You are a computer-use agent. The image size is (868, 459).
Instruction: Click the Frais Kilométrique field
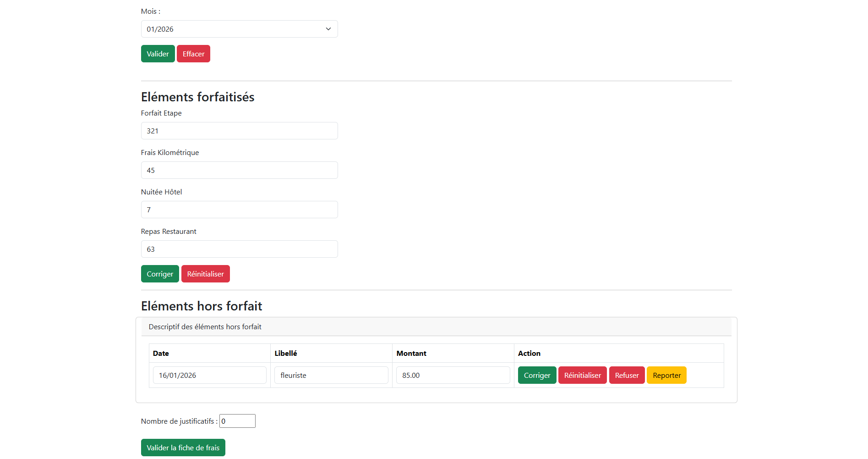(x=239, y=170)
